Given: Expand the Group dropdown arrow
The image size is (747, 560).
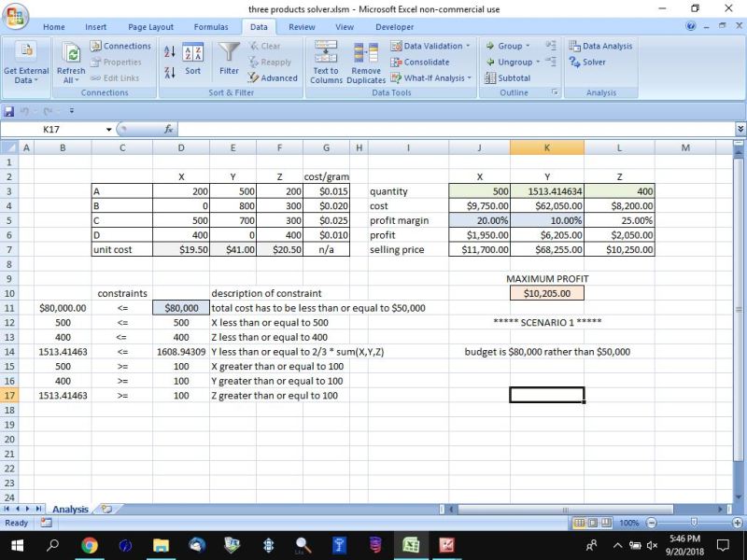Looking at the screenshot, I should [x=528, y=46].
